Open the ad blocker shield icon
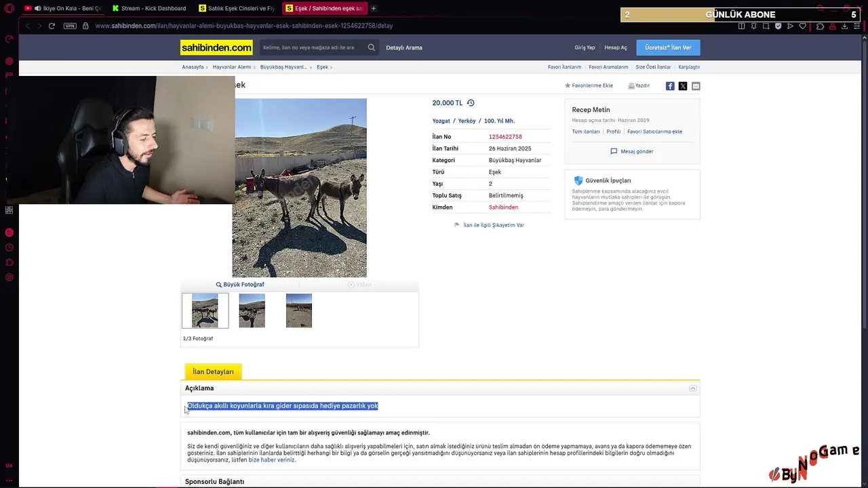Viewport: 868px width, 488px height. click(778, 26)
